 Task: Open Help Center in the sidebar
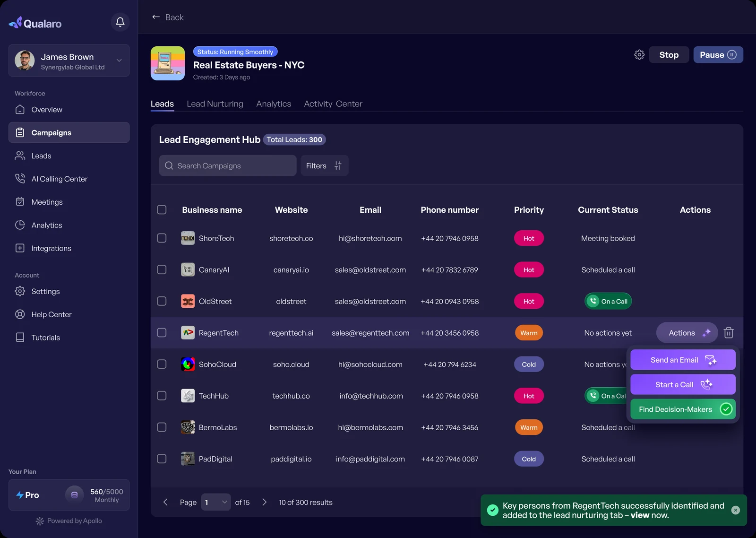[69, 315]
